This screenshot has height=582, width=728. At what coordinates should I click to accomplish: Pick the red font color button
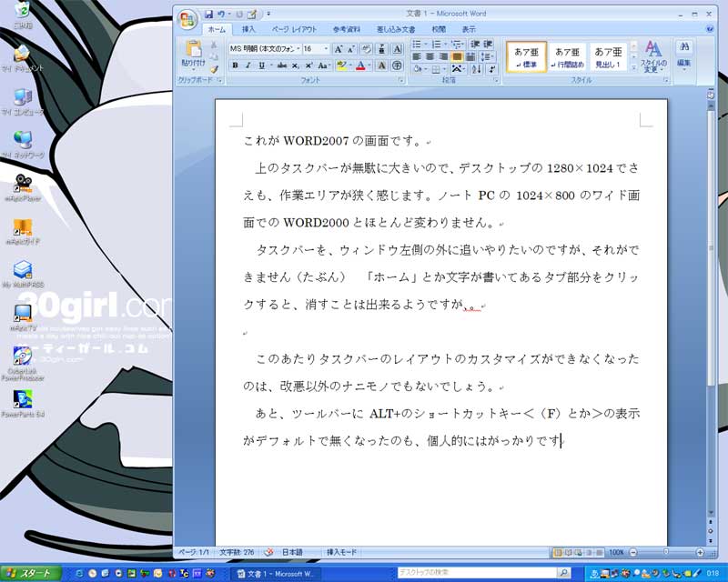360,65
